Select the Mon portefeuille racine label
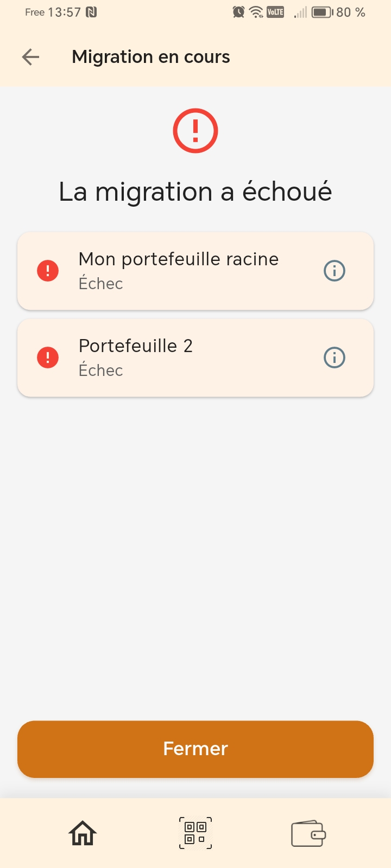Screen dimensions: 391x868 179,259
